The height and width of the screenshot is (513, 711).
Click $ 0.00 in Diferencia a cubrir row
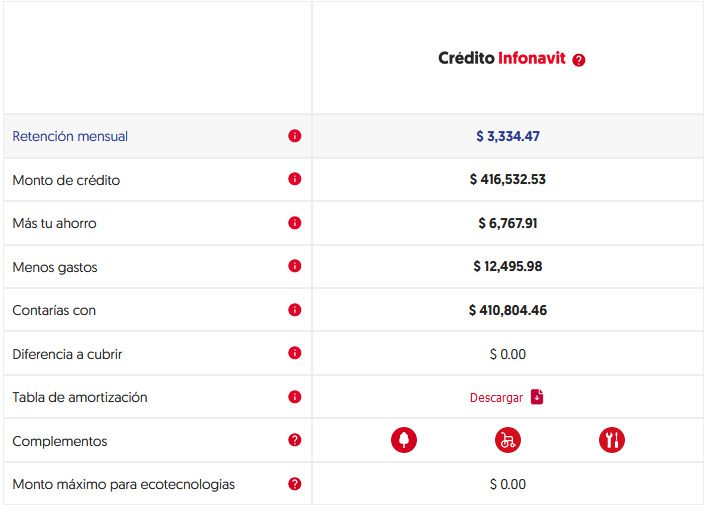pos(508,354)
